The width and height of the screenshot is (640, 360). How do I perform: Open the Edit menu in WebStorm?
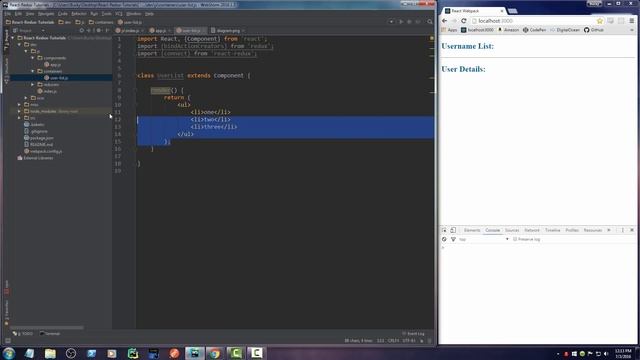(18, 14)
